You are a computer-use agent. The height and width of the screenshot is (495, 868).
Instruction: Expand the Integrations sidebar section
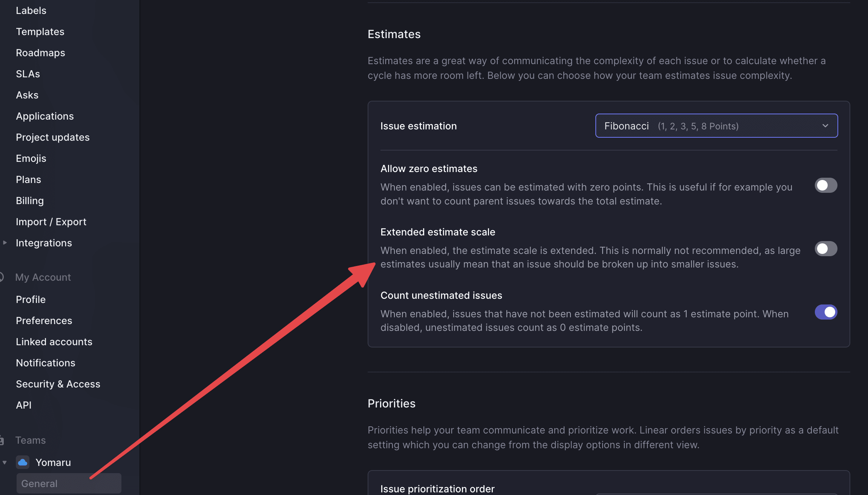[5, 243]
